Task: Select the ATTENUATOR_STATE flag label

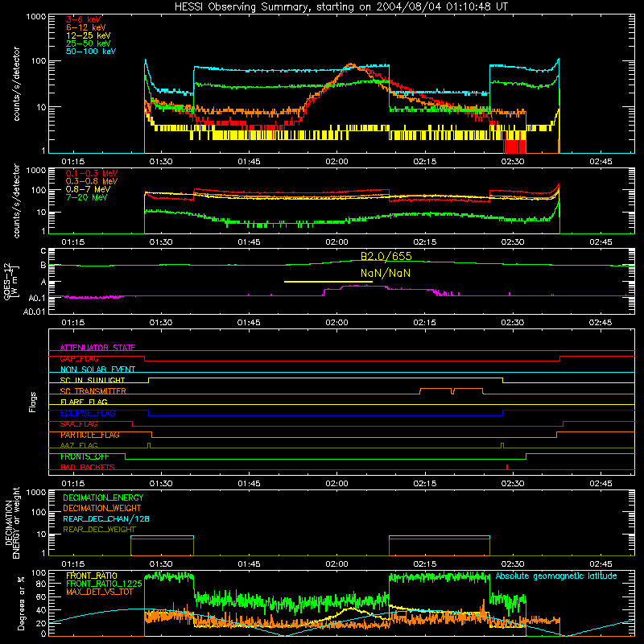Action: (x=97, y=348)
